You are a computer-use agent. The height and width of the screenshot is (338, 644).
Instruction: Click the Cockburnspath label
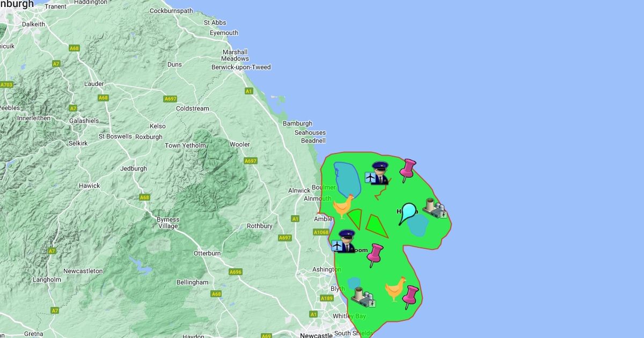point(171,11)
